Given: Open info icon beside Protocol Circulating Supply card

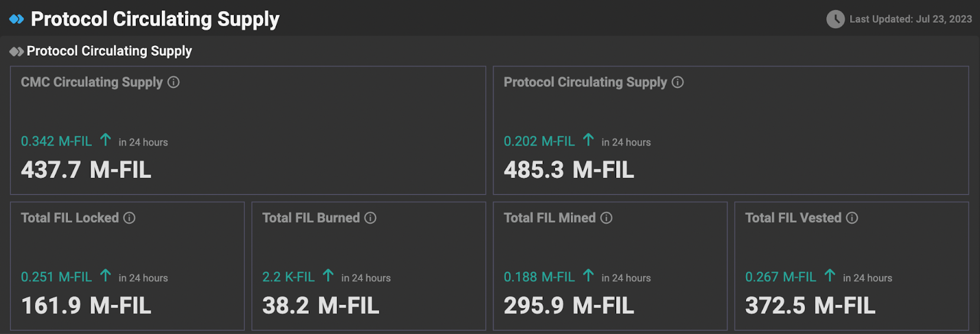Looking at the screenshot, I should pos(677,82).
